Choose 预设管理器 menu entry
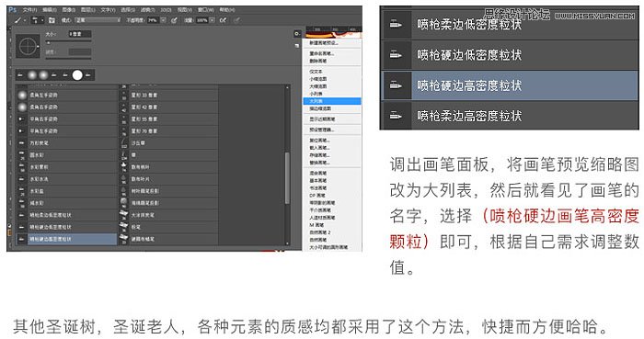644x339 pixels. (x=322, y=130)
